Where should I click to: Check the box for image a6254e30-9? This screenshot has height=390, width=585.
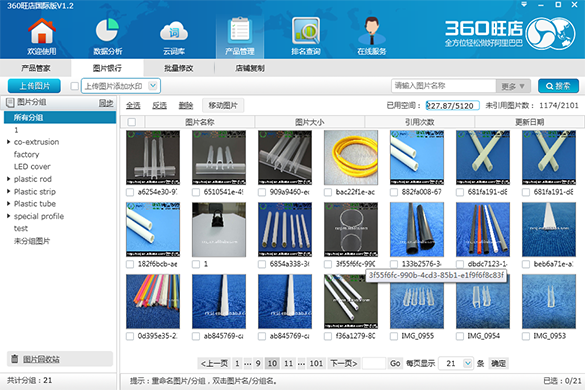tap(130, 192)
